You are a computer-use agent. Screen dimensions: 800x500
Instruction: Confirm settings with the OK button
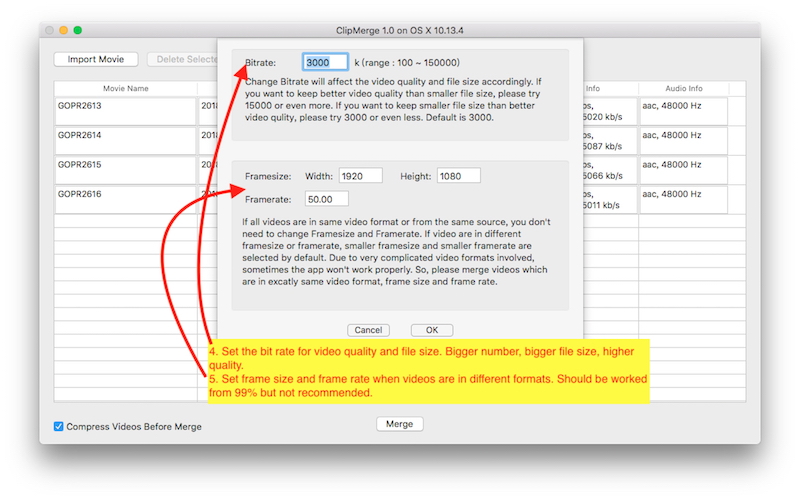click(x=432, y=330)
